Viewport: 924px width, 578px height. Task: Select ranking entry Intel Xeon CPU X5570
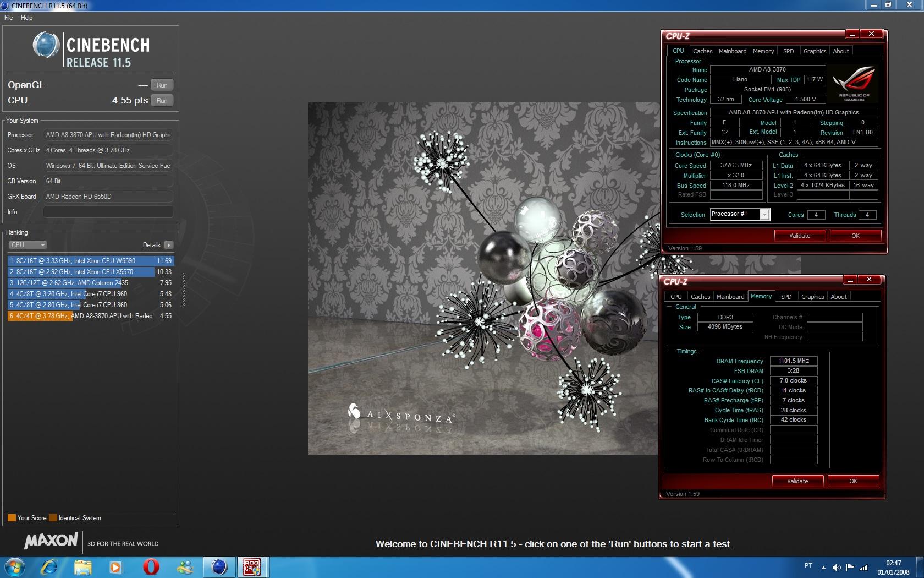[x=91, y=272]
